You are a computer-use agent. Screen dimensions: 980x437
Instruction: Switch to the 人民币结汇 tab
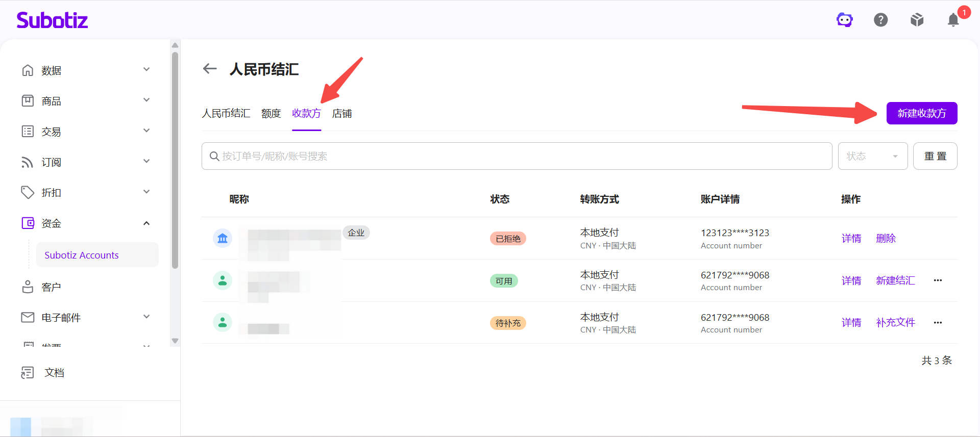coord(226,113)
